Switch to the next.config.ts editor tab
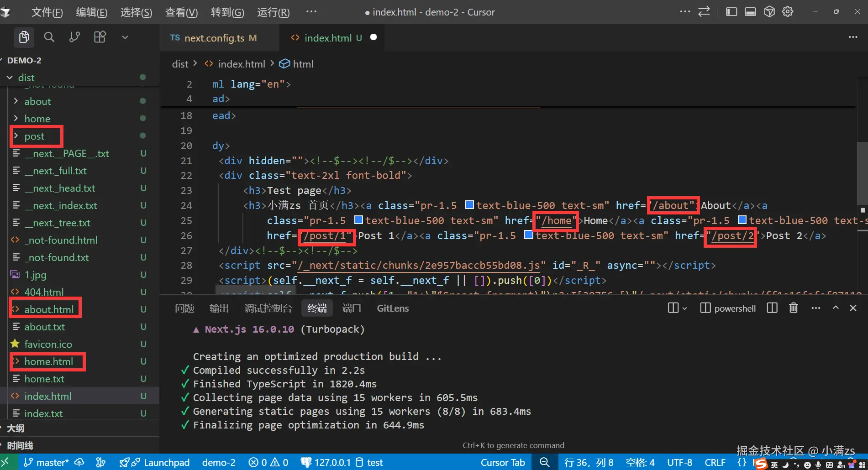This screenshot has height=470, width=868. tap(219, 38)
